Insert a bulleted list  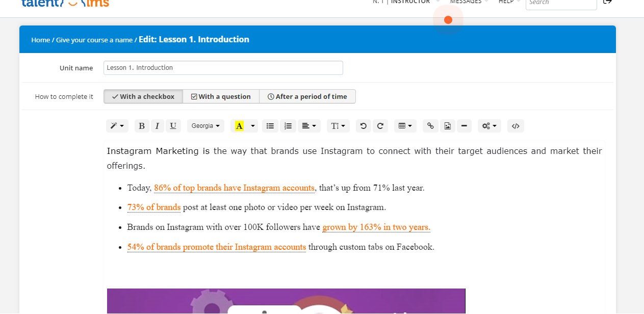pyautogui.click(x=270, y=126)
